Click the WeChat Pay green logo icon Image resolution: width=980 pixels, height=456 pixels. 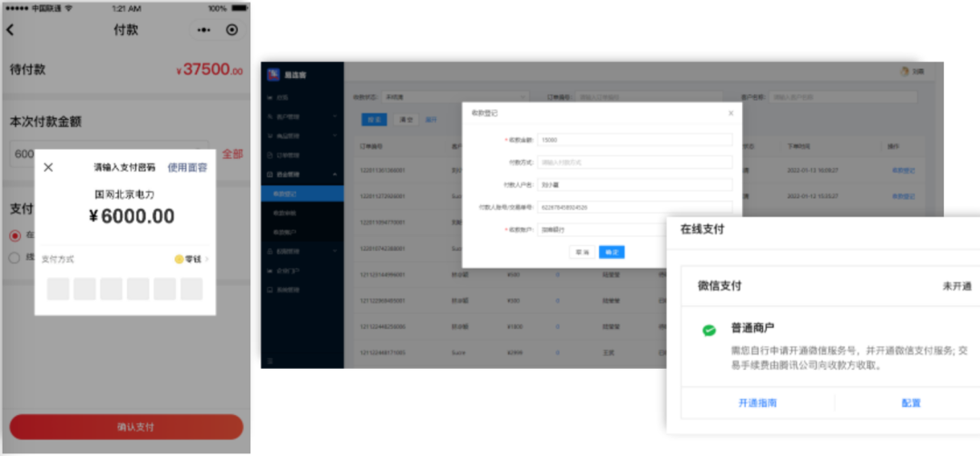point(709,331)
